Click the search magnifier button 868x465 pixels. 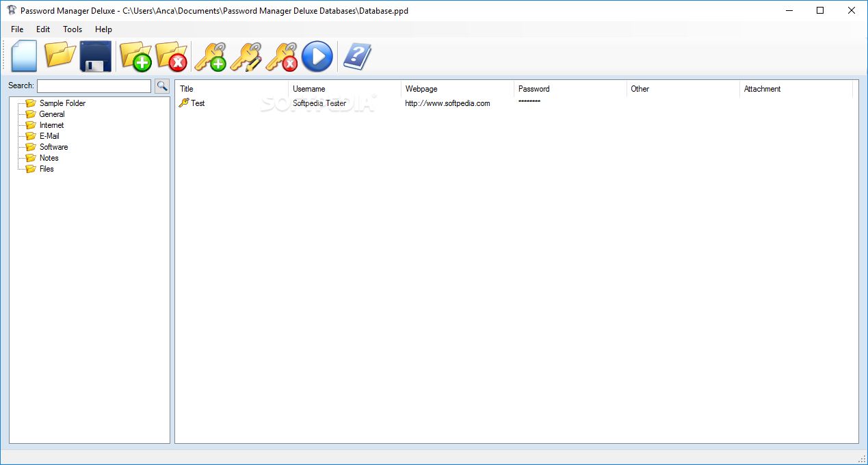162,86
